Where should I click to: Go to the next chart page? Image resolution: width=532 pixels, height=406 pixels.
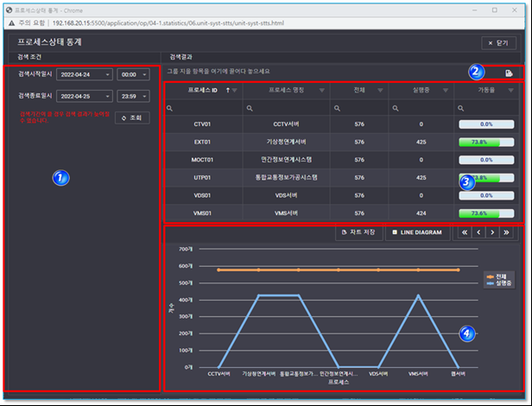pos(492,232)
